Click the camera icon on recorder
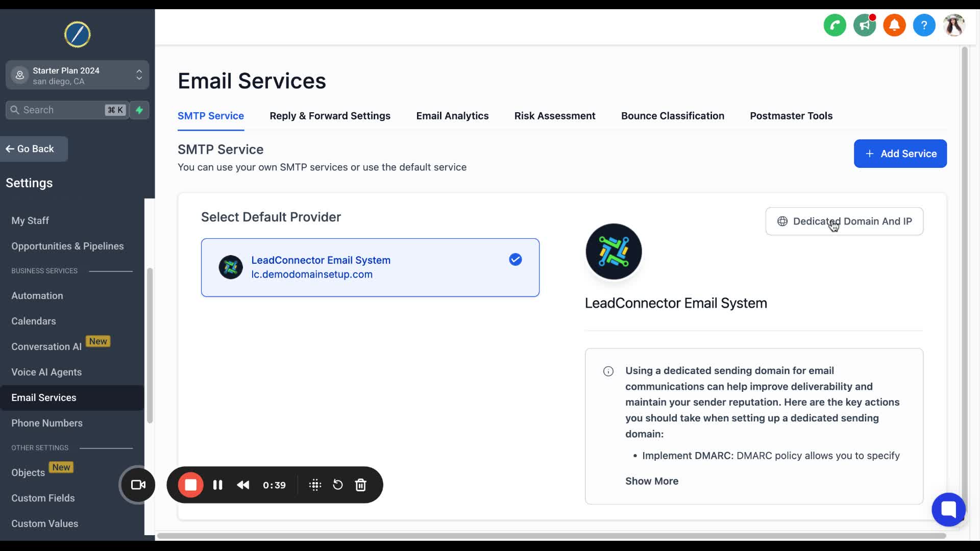The width and height of the screenshot is (980, 551). coord(138,485)
